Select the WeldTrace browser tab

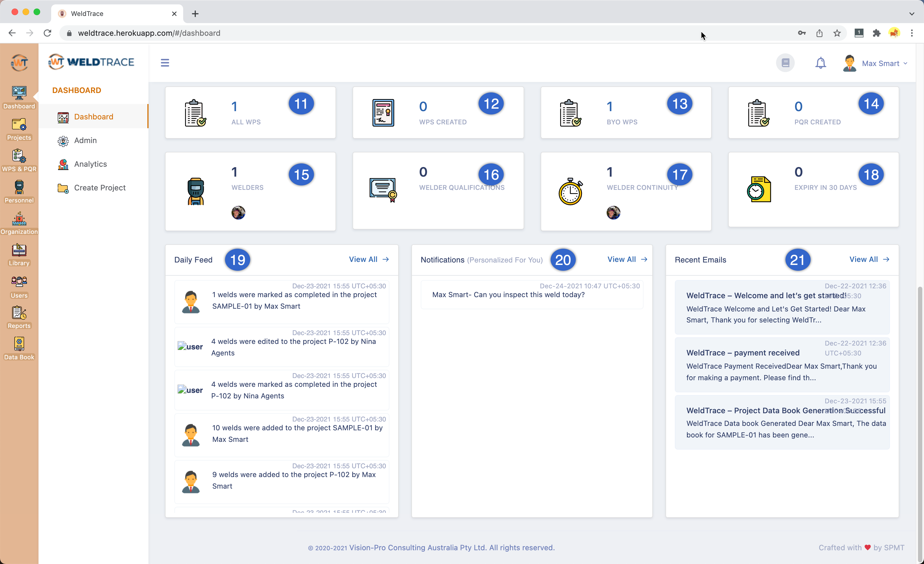point(117,13)
